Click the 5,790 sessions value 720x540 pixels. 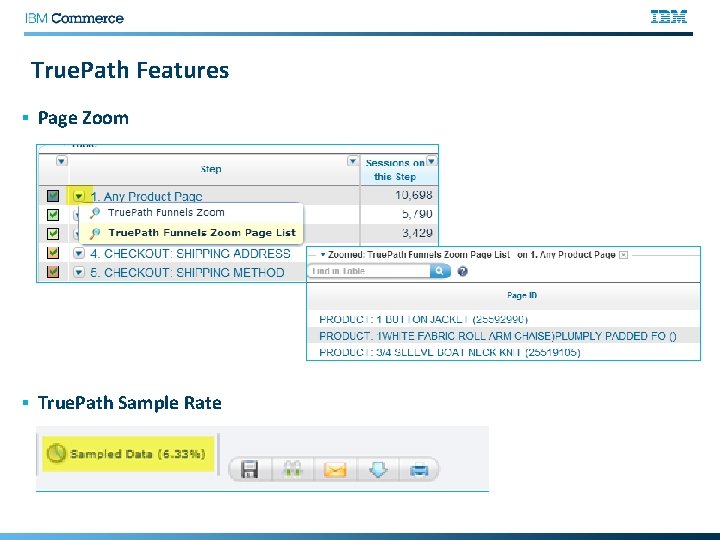point(417,214)
